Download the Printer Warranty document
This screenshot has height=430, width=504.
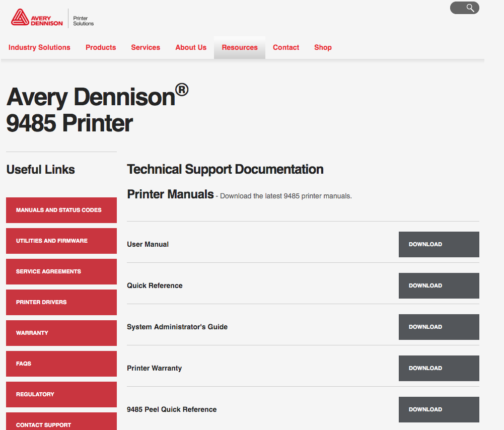tap(439, 368)
